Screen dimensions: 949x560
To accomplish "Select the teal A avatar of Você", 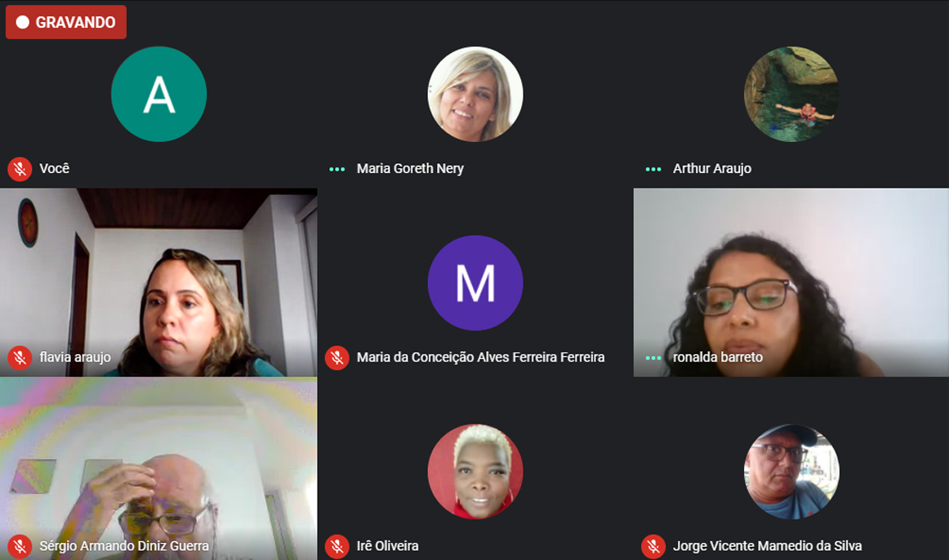I will (x=158, y=95).
